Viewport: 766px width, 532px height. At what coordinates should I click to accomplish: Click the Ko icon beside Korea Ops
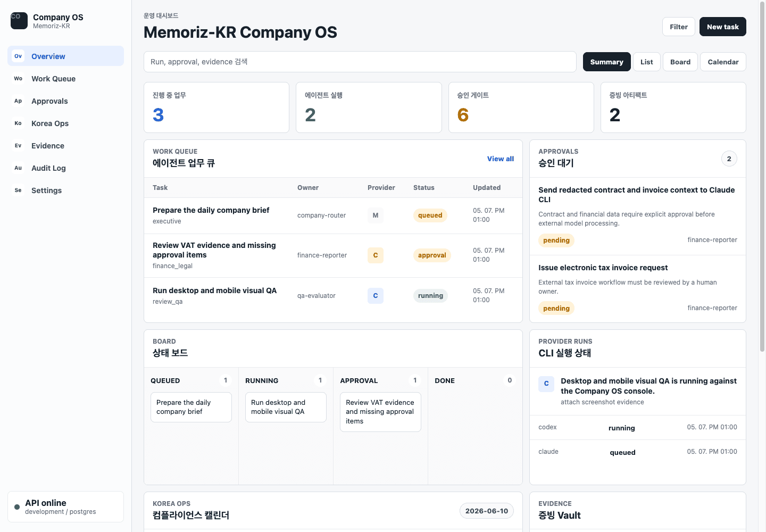(x=18, y=123)
